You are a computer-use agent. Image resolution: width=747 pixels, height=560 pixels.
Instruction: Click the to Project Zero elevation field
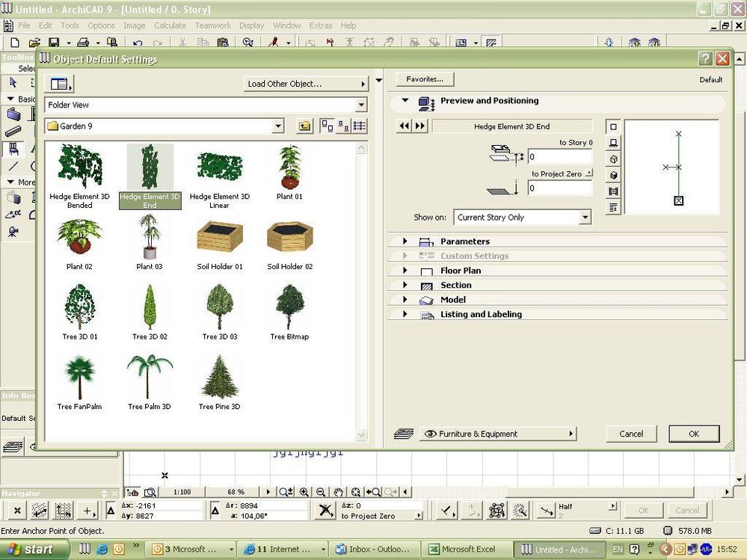click(560, 188)
